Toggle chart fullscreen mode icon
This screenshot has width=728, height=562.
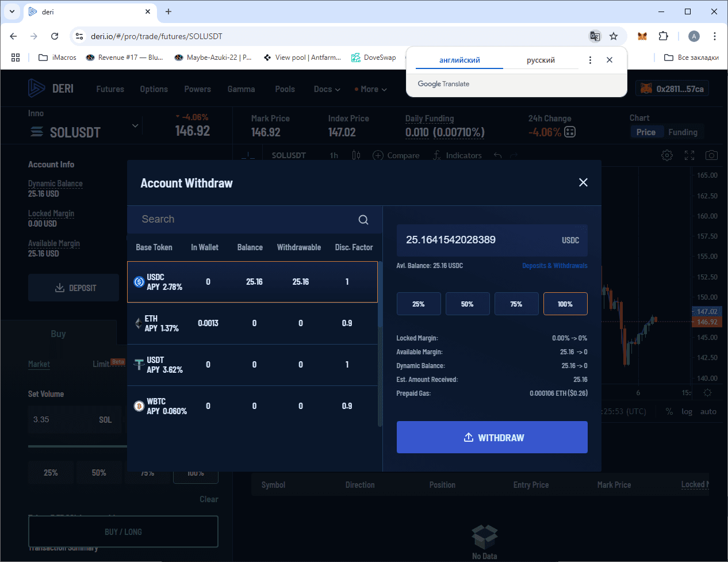[689, 155]
